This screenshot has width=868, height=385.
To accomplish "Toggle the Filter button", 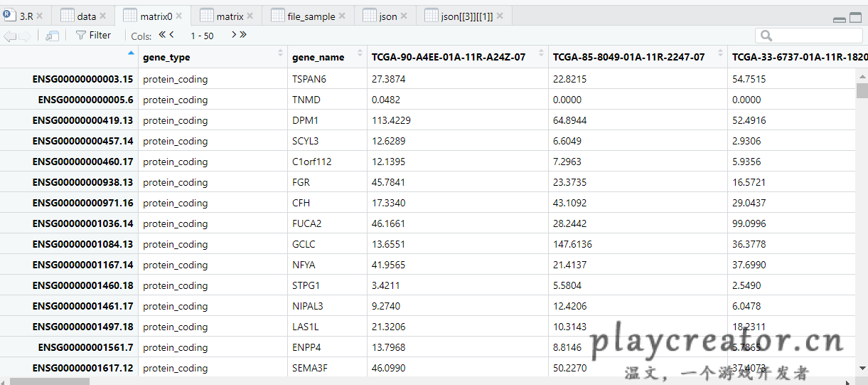I will pyautogui.click(x=93, y=35).
